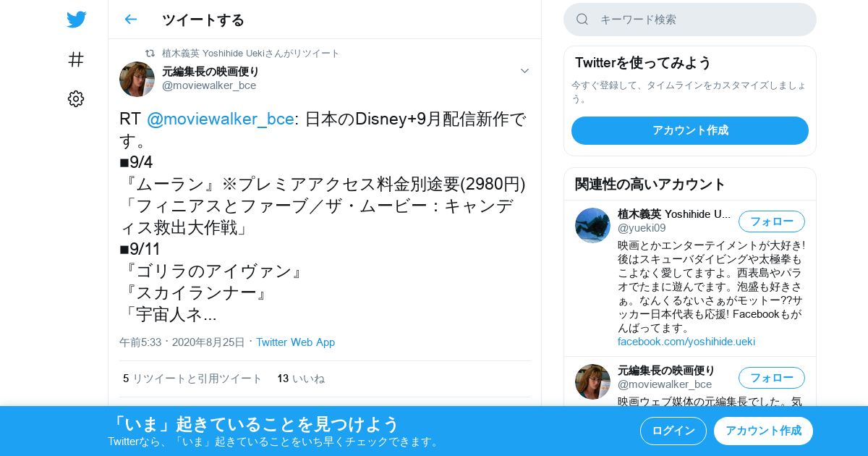Click the tweet line 『スカイランナー』
Image resolution: width=868 pixels, height=456 pixels.
[x=196, y=293]
